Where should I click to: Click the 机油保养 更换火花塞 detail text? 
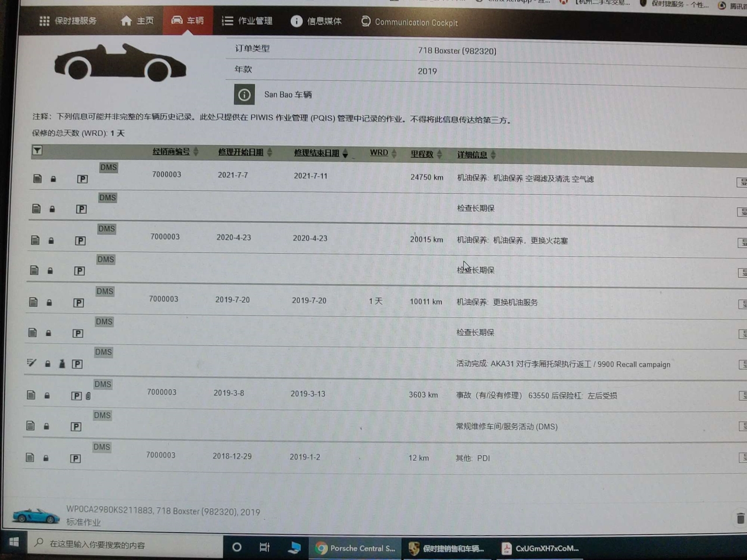point(512,240)
